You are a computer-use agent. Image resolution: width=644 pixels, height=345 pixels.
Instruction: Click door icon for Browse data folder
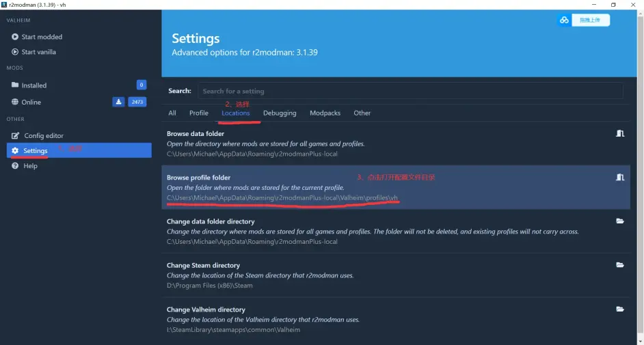click(620, 133)
